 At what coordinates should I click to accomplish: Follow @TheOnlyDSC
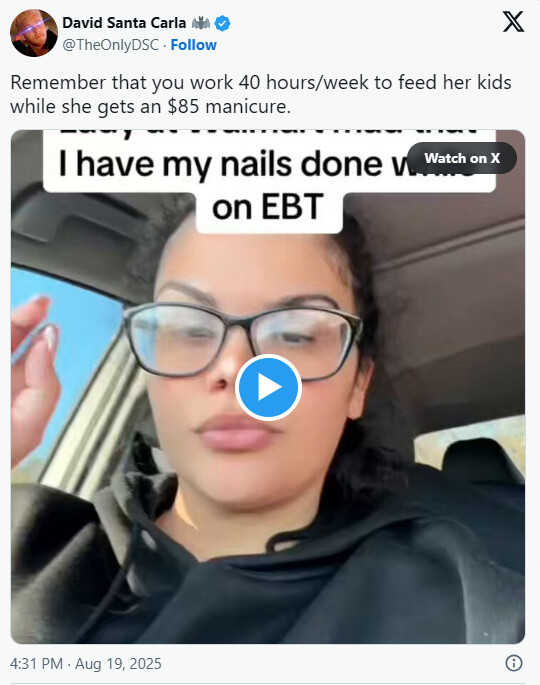194,45
